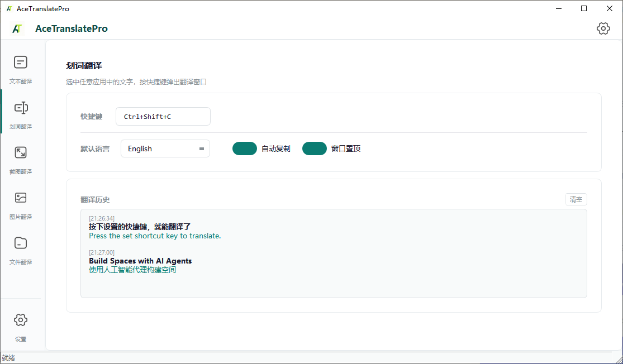Click the timestamp [21:26:34]
The height and width of the screenshot is (364, 623).
(102, 218)
